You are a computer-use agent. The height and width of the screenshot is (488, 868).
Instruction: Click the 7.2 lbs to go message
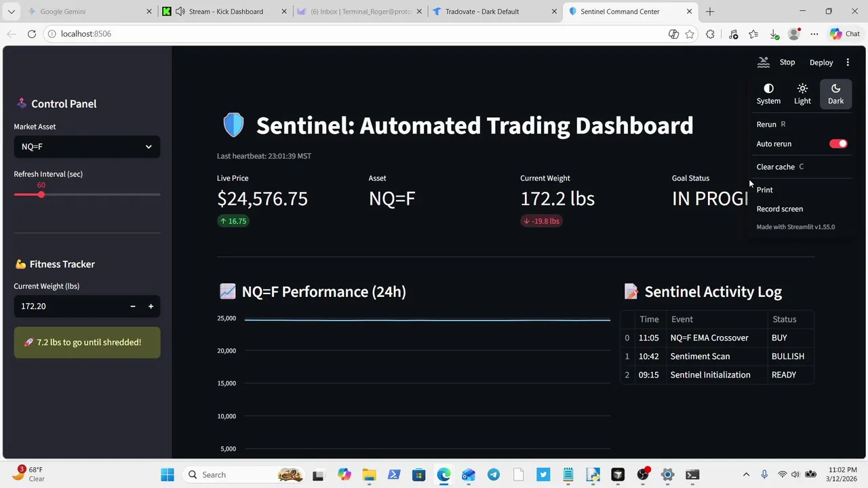click(87, 342)
